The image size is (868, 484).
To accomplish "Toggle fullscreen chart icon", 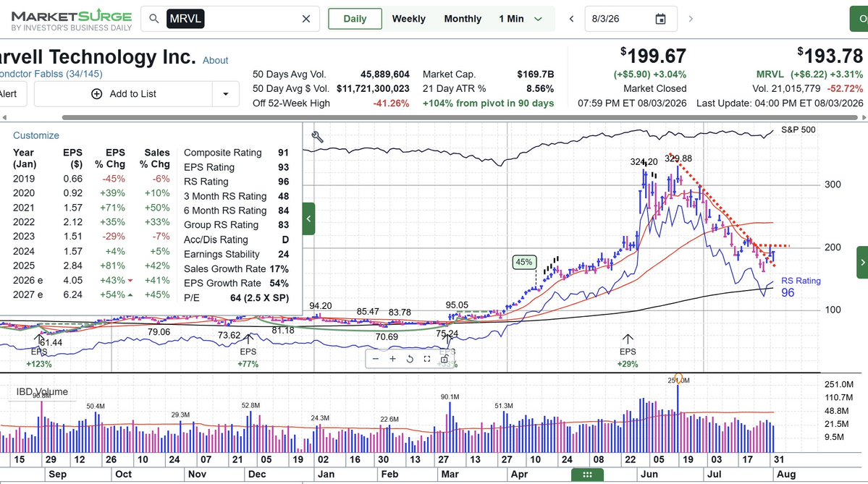I will coord(427,359).
